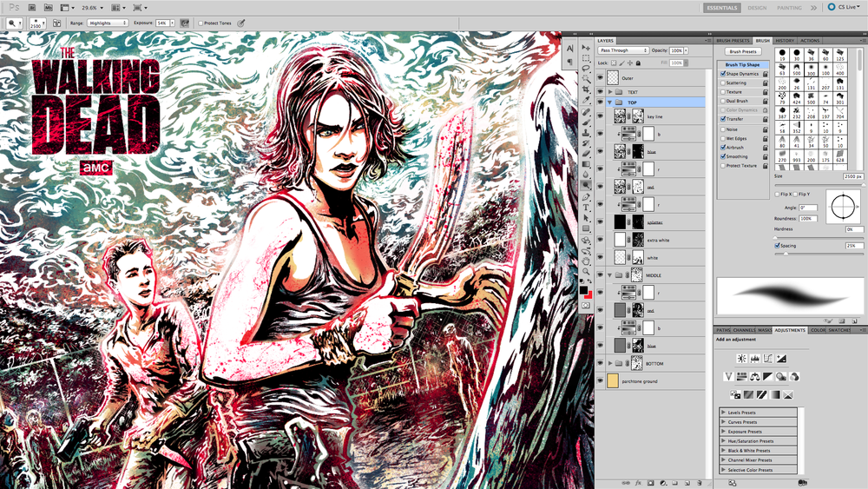
Task: Enable Scattering checkbox
Action: (723, 83)
